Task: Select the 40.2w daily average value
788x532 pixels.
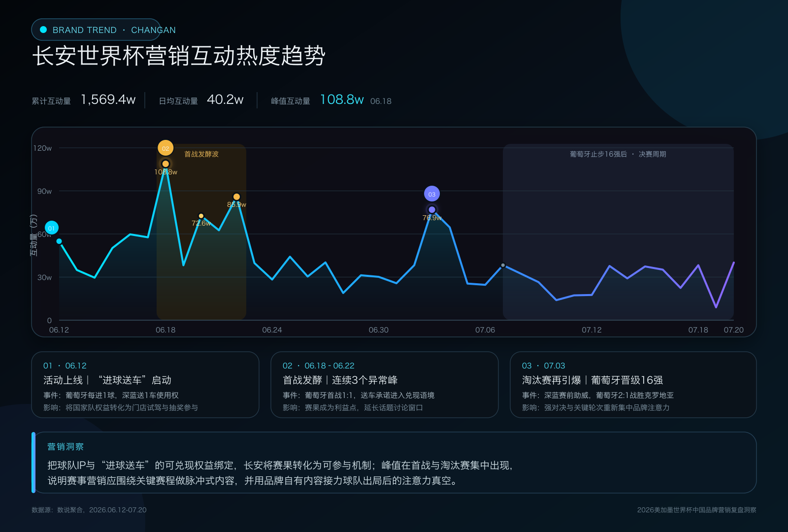Action: click(225, 100)
